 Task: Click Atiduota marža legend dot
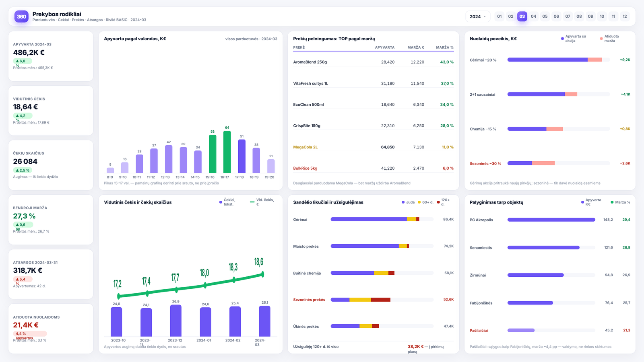tap(601, 39)
